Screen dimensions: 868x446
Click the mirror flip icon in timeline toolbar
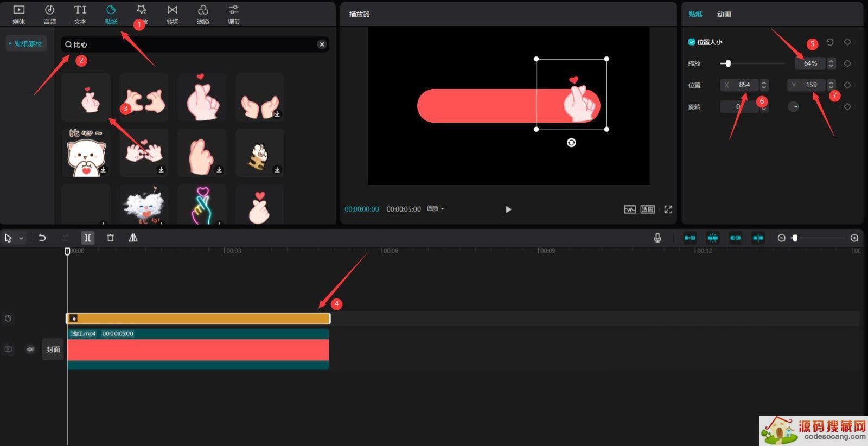point(133,238)
